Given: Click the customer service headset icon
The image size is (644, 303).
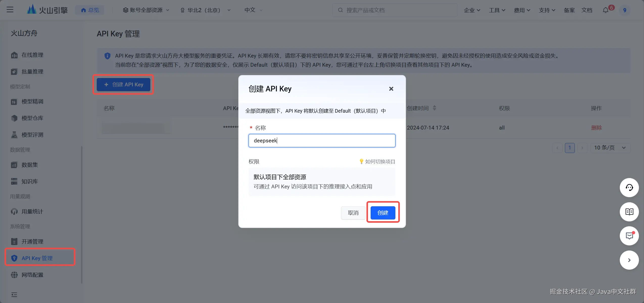Looking at the screenshot, I should tap(629, 188).
